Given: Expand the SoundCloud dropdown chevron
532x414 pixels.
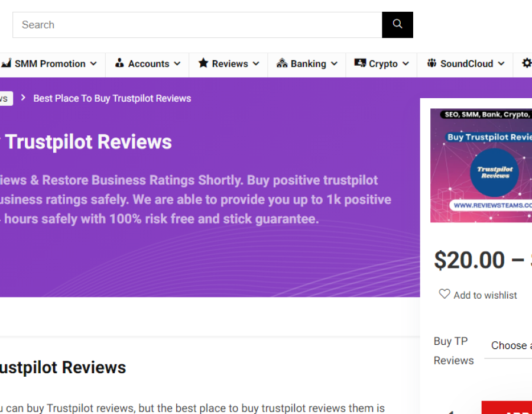Looking at the screenshot, I should (x=501, y=64).
